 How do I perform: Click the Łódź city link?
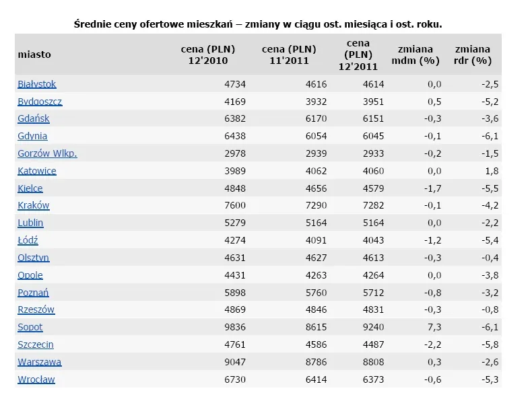[x=28, y=240]
